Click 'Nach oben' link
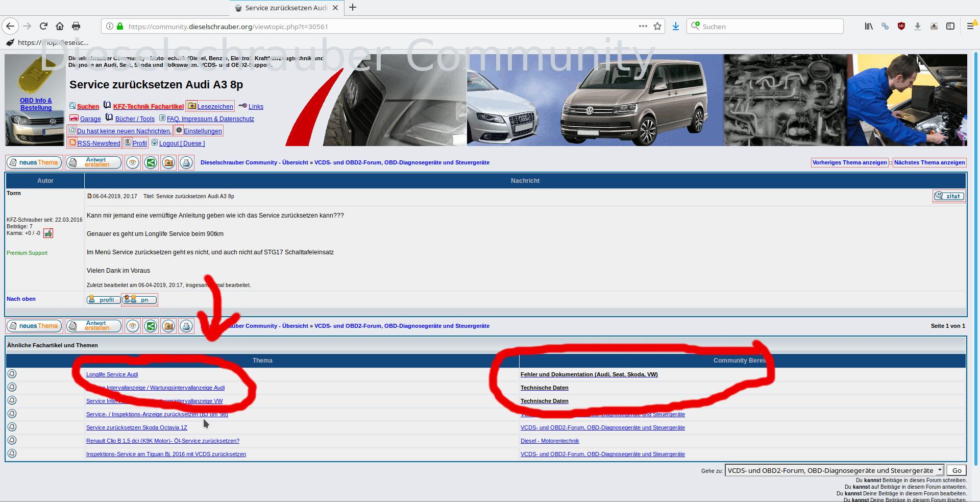This screenshot has width=980, height=502. (21, 299)
